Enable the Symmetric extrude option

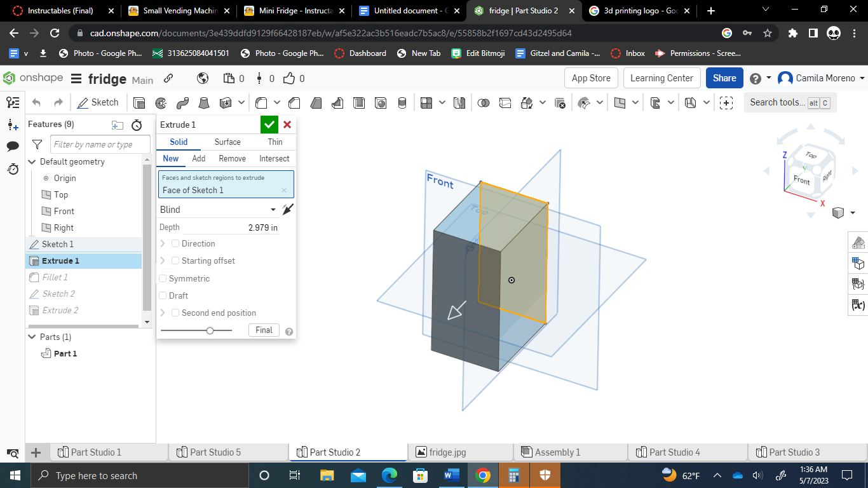[x=163, y=278]
